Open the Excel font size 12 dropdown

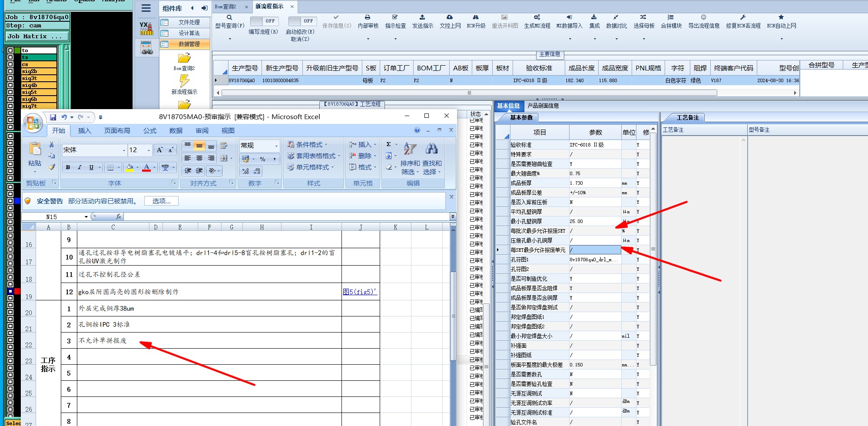(x=149, y=150)
